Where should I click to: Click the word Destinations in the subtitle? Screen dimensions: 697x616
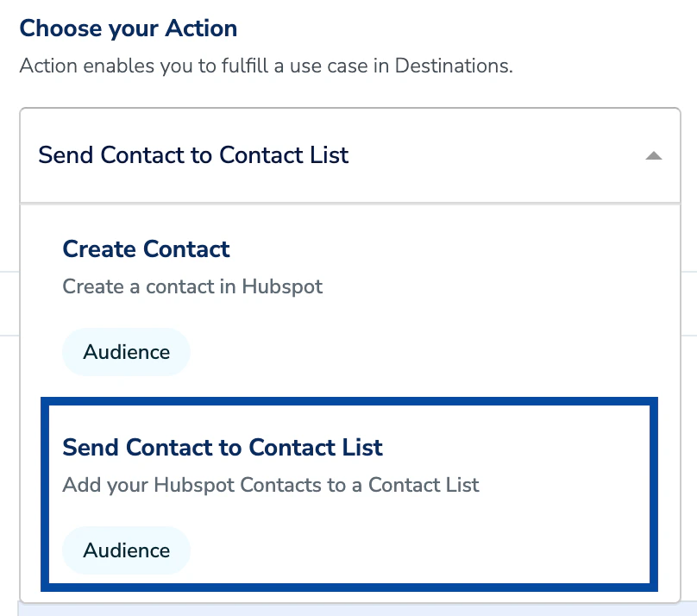coord(454,66)
